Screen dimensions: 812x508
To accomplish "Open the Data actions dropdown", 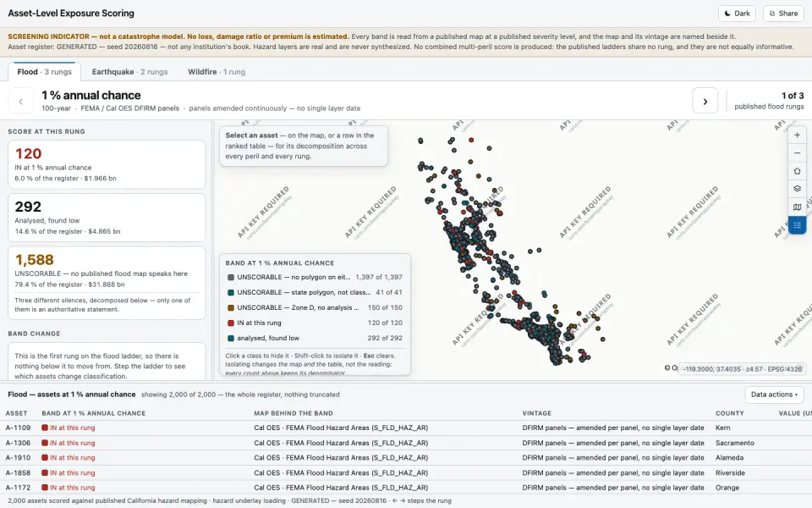I will (x=774, y=395).
